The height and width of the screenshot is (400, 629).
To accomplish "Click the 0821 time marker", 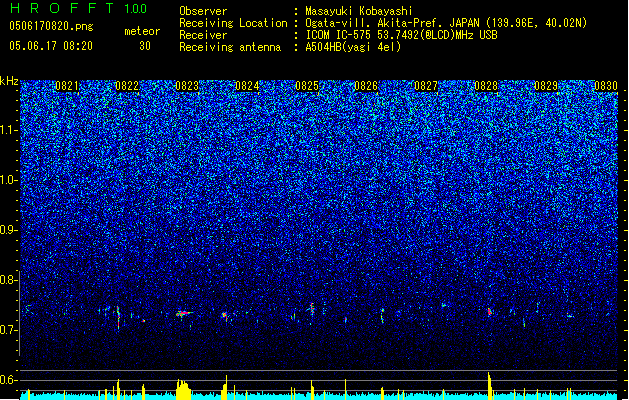I will click(67, 86).
